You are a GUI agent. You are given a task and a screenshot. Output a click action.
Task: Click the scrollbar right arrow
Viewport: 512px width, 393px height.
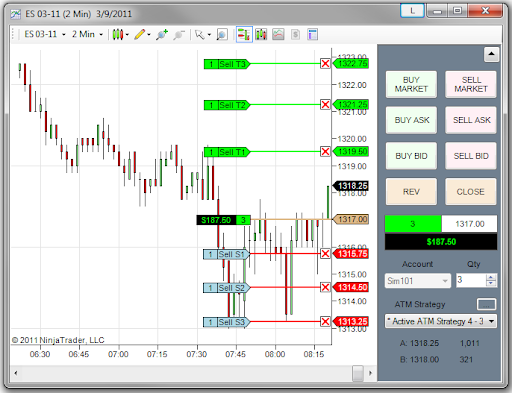tap(370, 373)
